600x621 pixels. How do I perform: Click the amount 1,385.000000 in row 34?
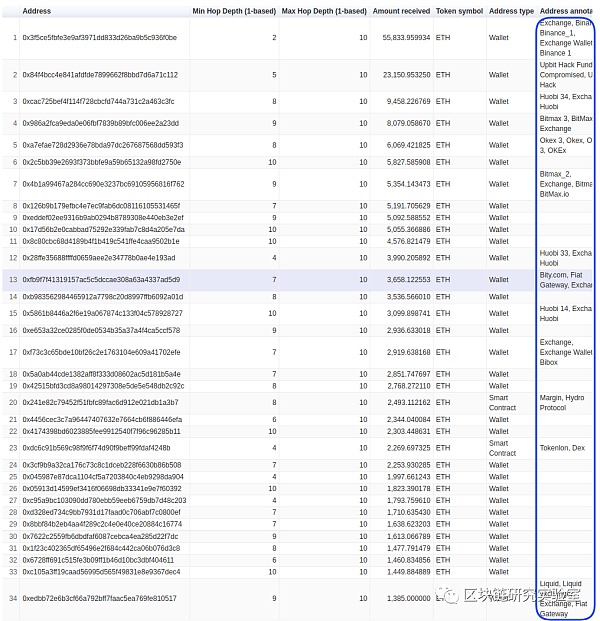(406, 599)
